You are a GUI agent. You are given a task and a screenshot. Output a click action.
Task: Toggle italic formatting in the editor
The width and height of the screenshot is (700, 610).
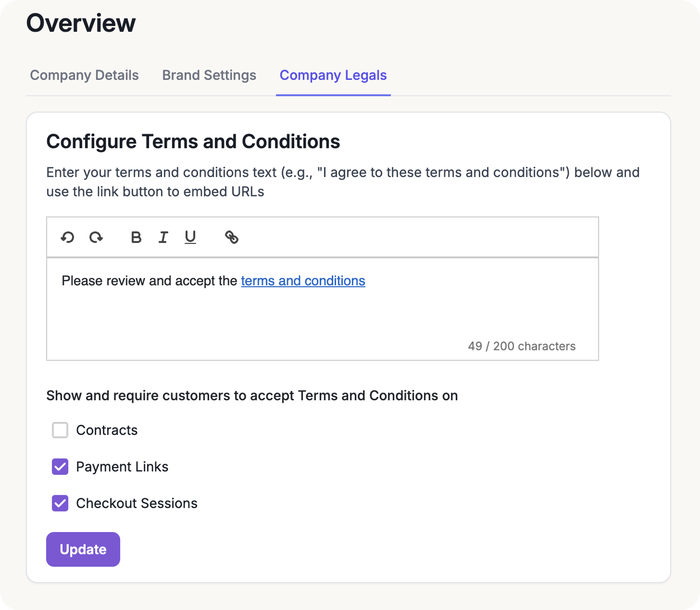[x=163, y=237]
